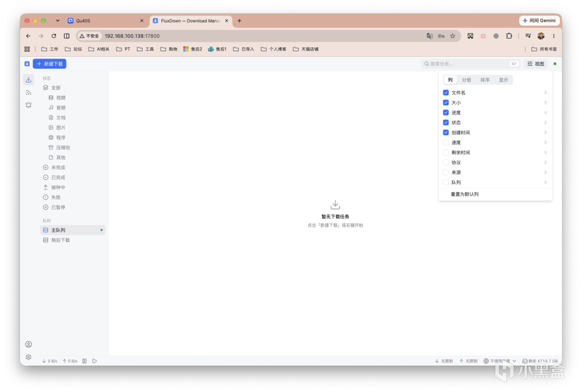Open the download speed limit 无限制 selector

click(443, 361)
